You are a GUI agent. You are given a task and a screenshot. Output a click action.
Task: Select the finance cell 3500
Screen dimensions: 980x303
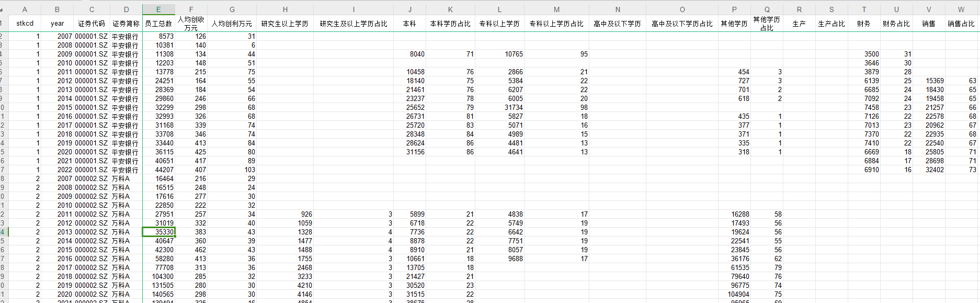864,54
